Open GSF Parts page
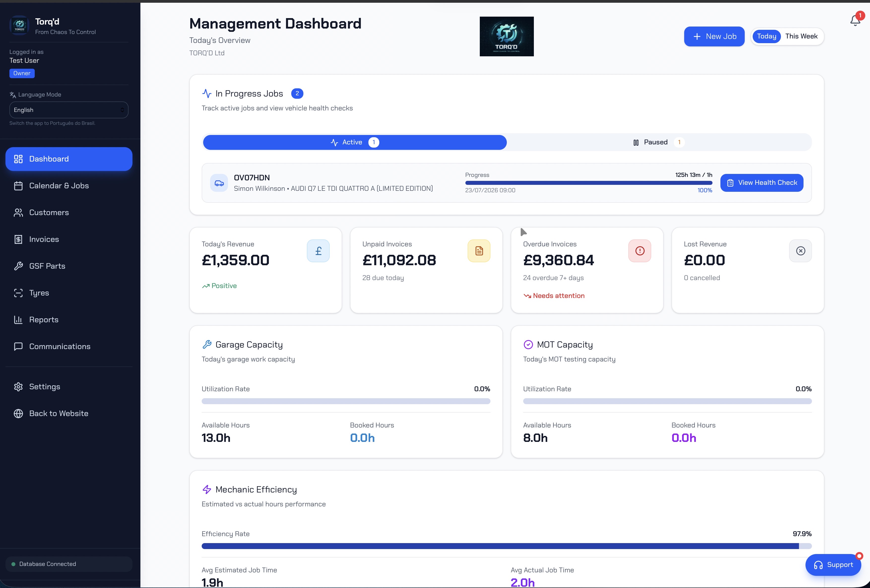The width and height of the screenshot is (870, 588). (69, 266)
